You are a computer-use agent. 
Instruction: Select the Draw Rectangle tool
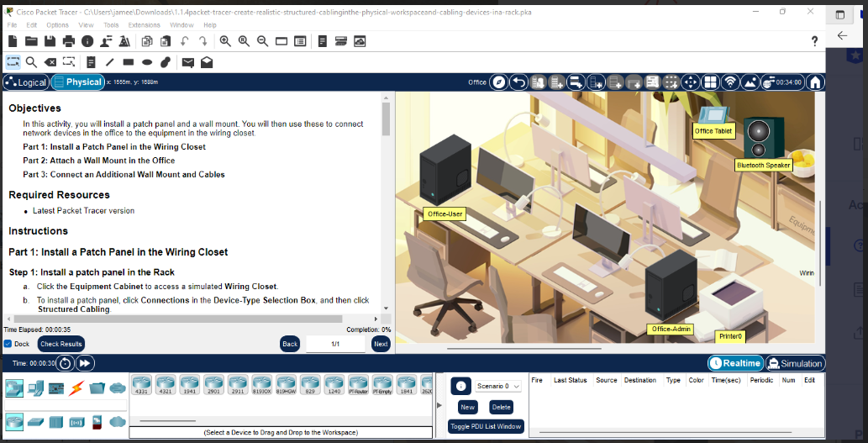point(129,62)
